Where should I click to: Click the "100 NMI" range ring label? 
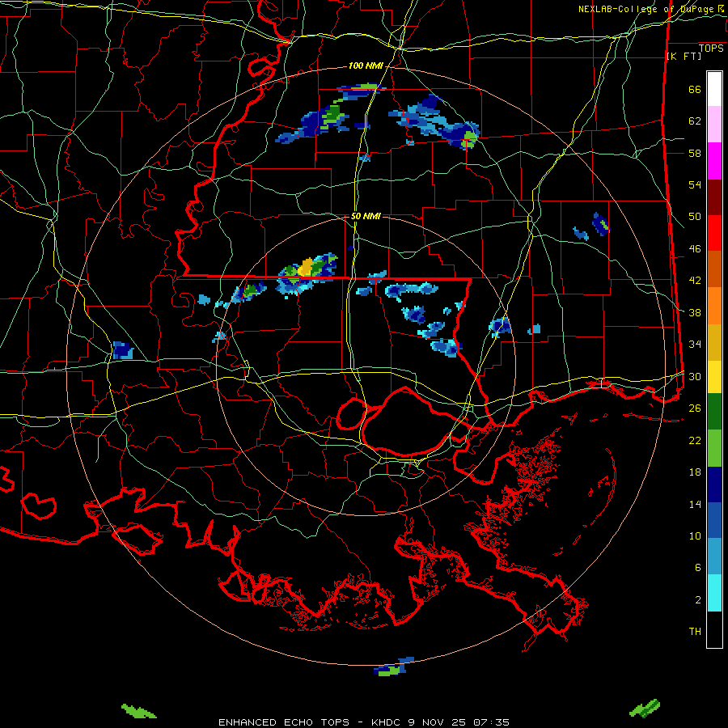[x=366, y=66]
